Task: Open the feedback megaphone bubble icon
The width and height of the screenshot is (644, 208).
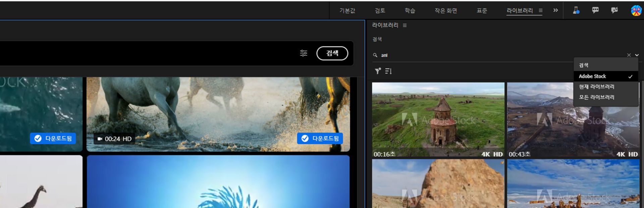Action: [x=614, y=10]
